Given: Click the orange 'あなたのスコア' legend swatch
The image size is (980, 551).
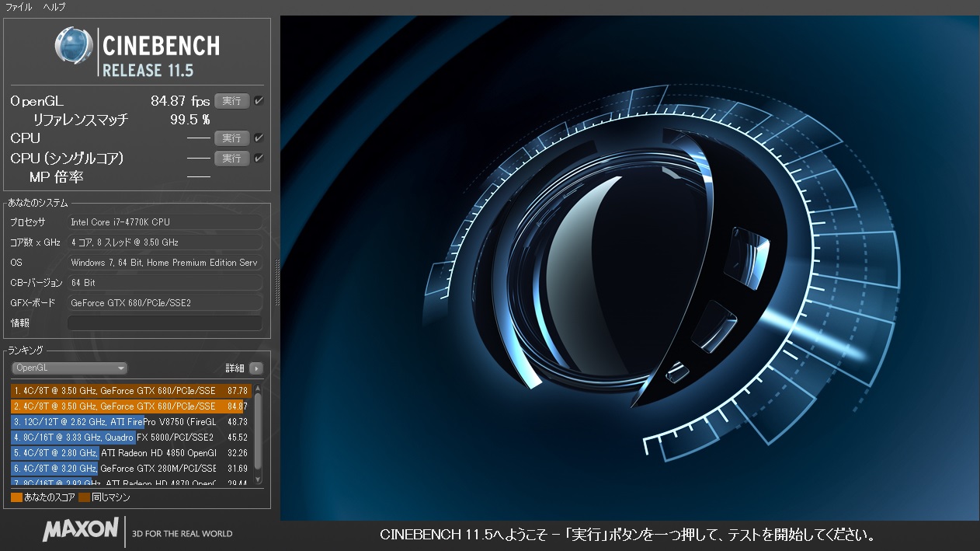Looking at the screenshot, I should [16, 497].
